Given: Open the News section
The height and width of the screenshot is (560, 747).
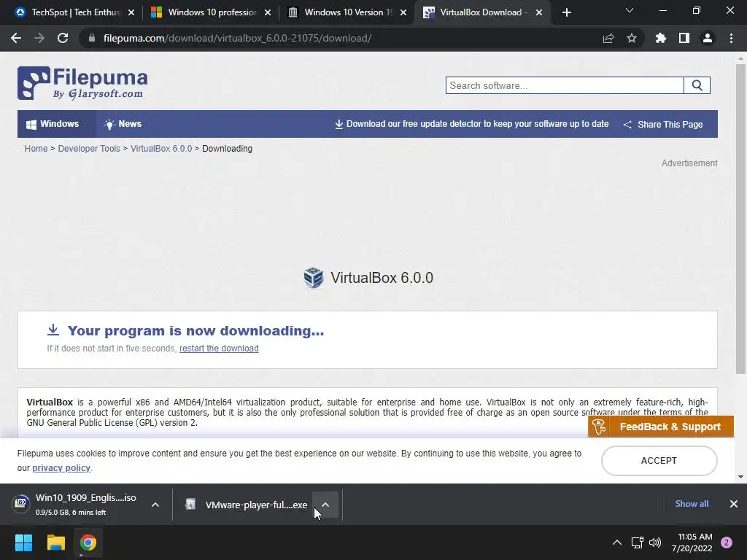Looking at the screenshot, I should [x=123, y=124].
